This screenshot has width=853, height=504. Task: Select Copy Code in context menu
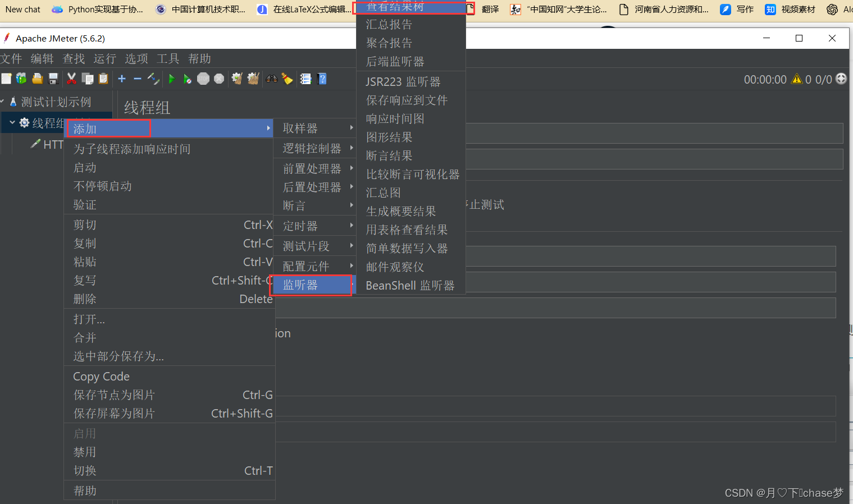tap(170, 377)
